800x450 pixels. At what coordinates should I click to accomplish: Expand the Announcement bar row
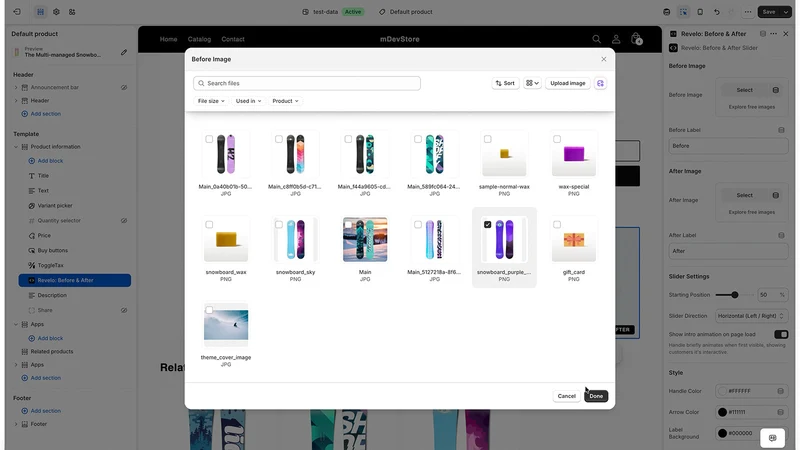coord(16,87)
